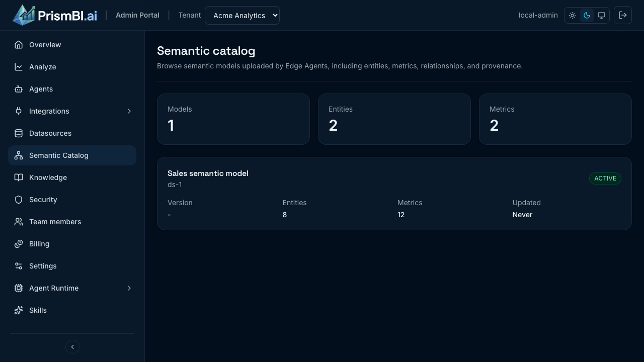Open the Sales semantic model
This screenshot has width=644, height=362.
(394, 194)
